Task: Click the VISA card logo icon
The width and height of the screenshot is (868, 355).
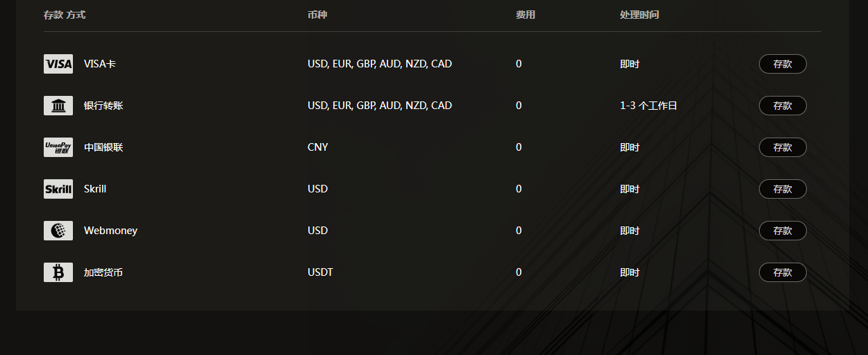Action: [x=58, y=64]
